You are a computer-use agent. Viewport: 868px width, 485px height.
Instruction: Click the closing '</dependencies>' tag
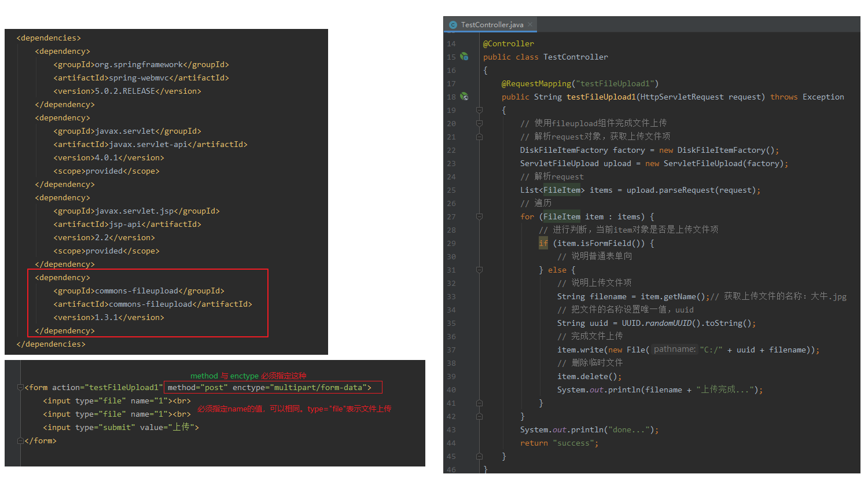click(x=51, y=344)
